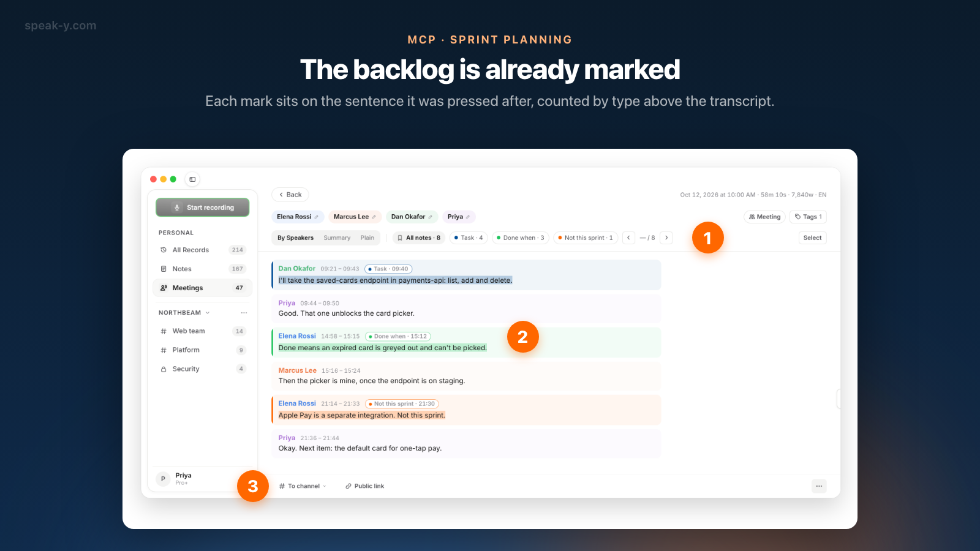Click the timestamp 21:14 – 21:33
The image size is (980, 551).
pos(341,404)
